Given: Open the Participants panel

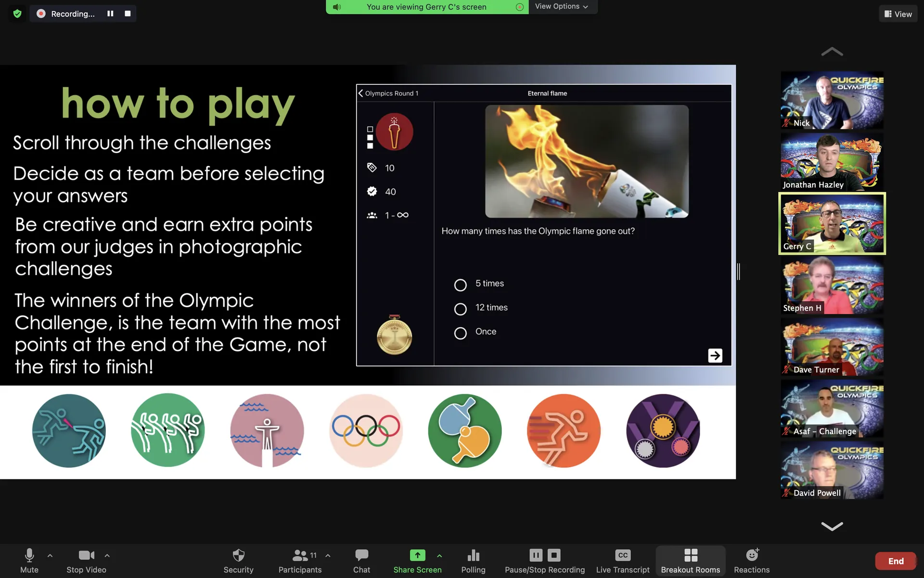Looking at the screenshot, I should tap(300, 561).
